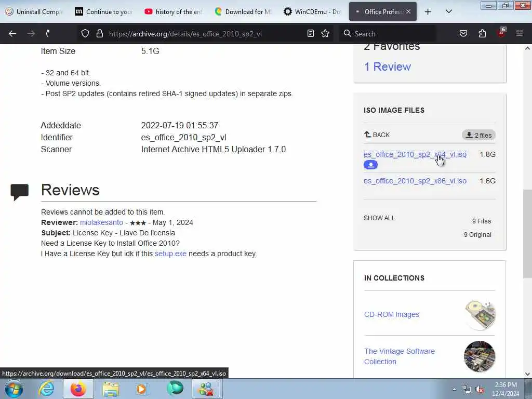The height and width of the screenshot is (399, 532).
Task: Click the address bar URL field
Action: coord(205,34)
